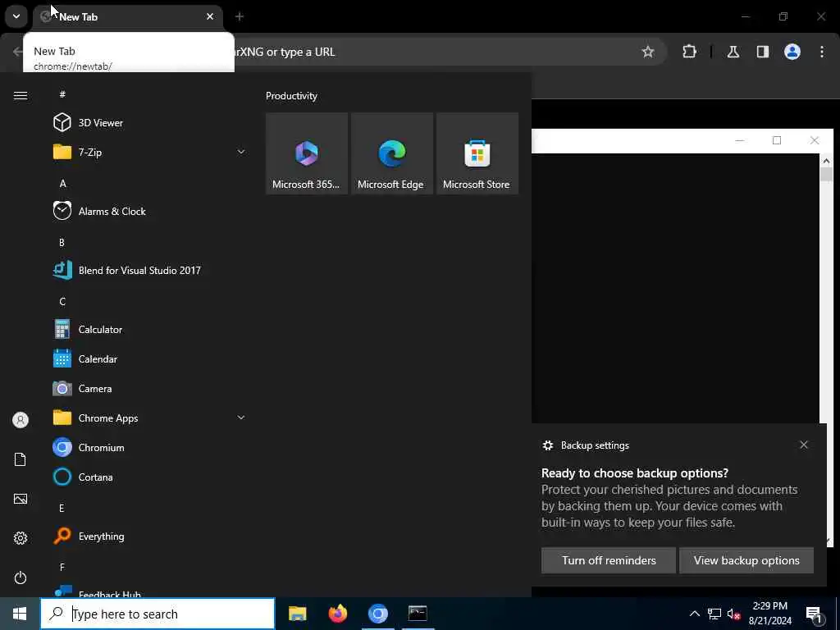Maximize the background terminal window
Viewport: 840px width, 630px height.
tap(777, 140)
